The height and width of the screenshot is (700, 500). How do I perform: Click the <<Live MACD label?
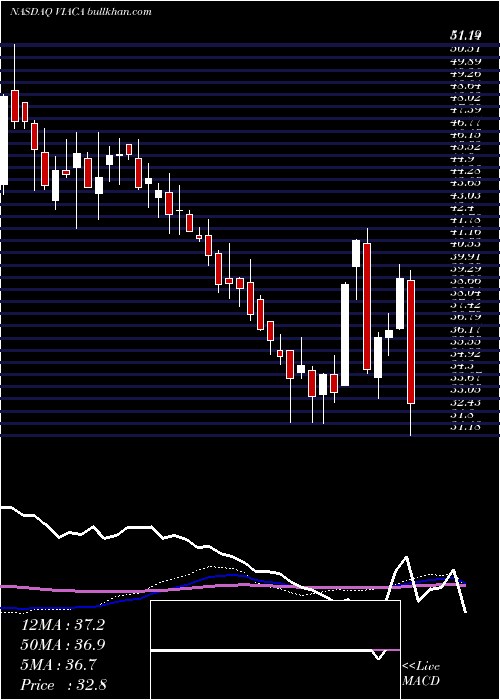pos(421,674)
